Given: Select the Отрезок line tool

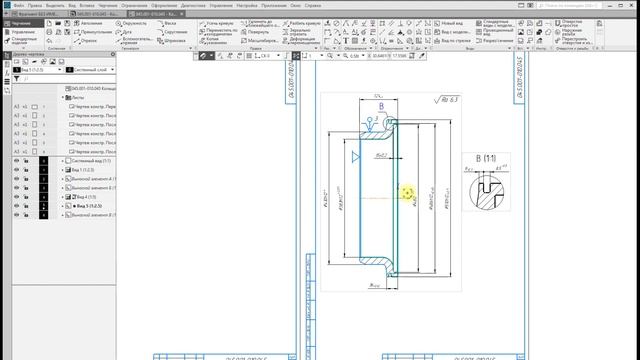Looking at the screenshot, I should 86,41.
